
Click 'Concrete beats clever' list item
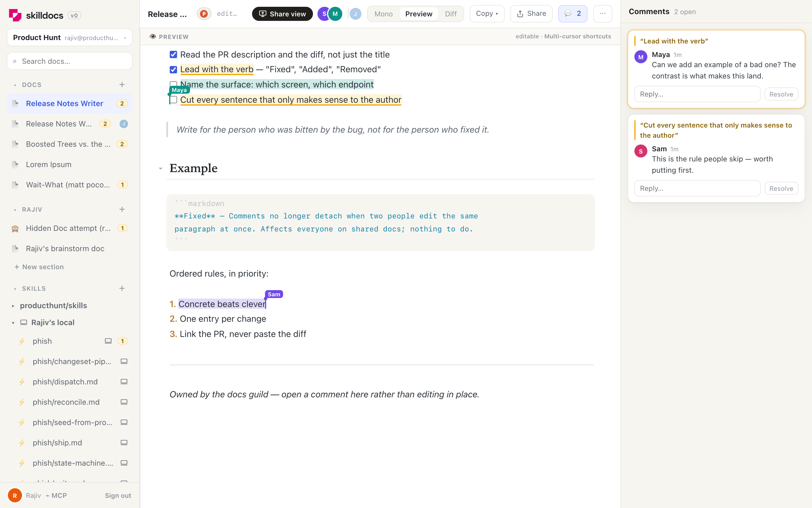[222, 304]
